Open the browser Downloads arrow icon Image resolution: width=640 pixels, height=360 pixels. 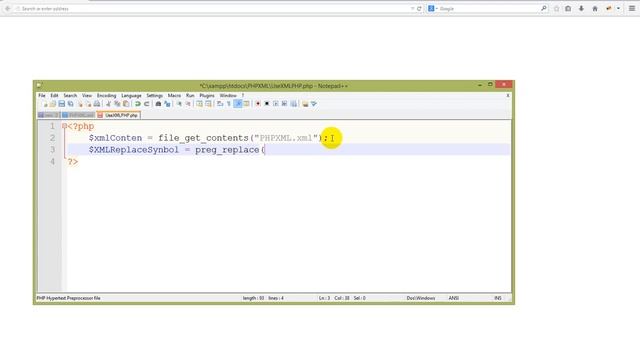click(x=581, y=9)
